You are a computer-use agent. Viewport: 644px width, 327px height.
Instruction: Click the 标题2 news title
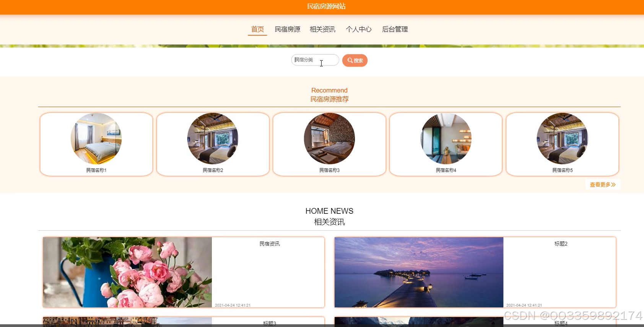pos(561,244)
